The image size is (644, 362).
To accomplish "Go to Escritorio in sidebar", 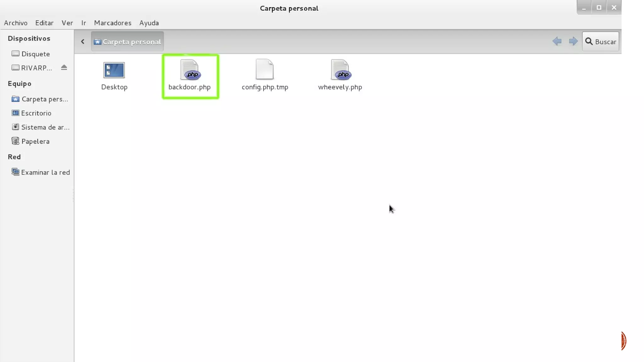I will tap(36, 113).
